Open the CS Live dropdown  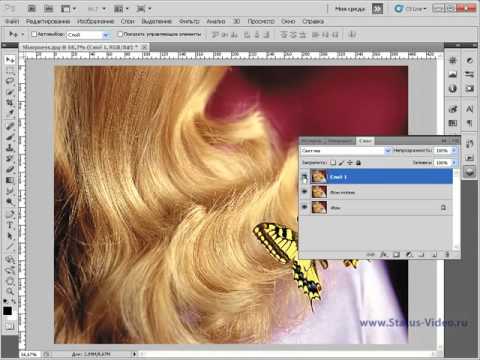411,9
